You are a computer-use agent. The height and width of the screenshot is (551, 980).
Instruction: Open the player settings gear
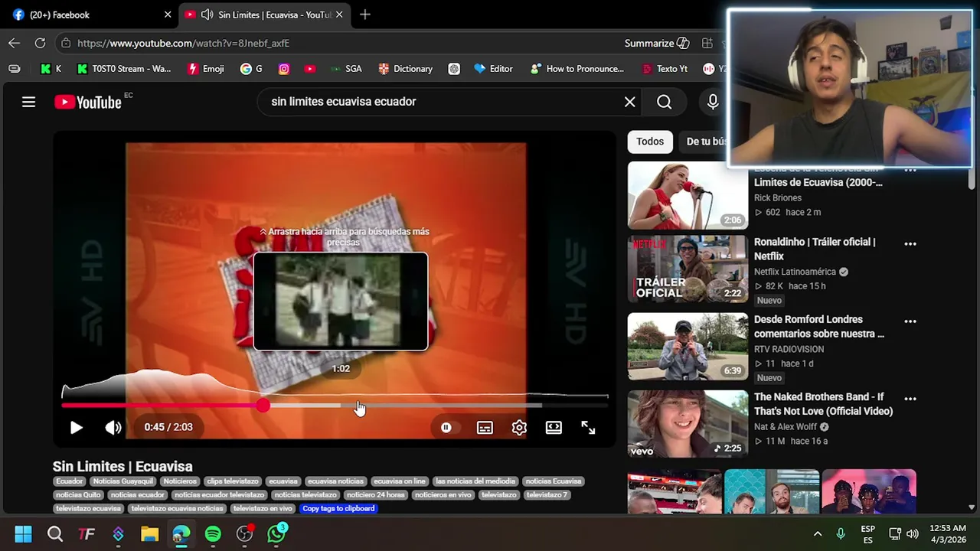pyautogui.click(x=519, y=428)
